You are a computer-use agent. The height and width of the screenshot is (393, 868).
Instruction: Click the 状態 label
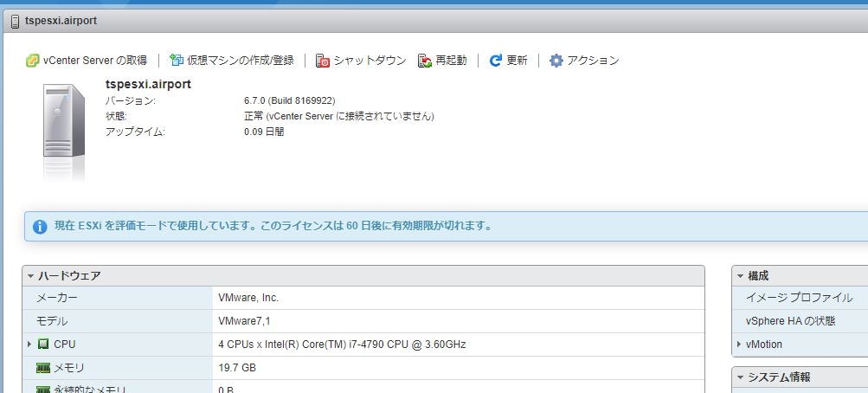point(116,116)
